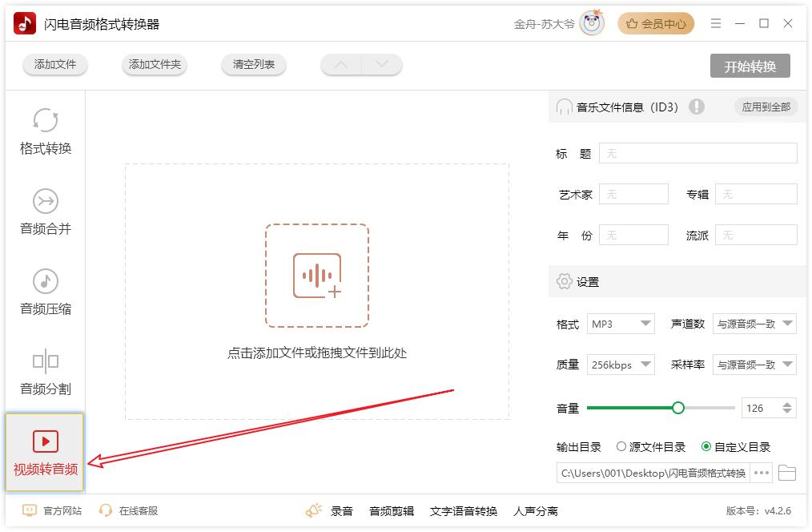Open the output folder icon

[787, 473]
